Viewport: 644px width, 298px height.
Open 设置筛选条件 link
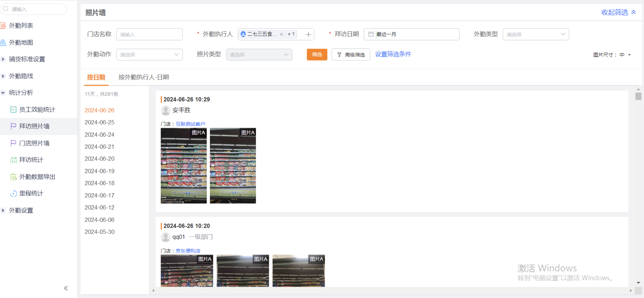point(393,54)
